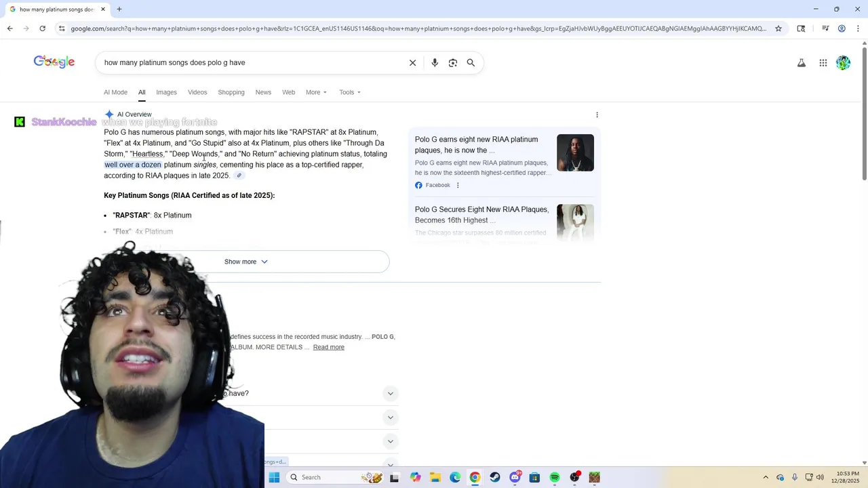Open site information icon in address bar

click(62, 28)
